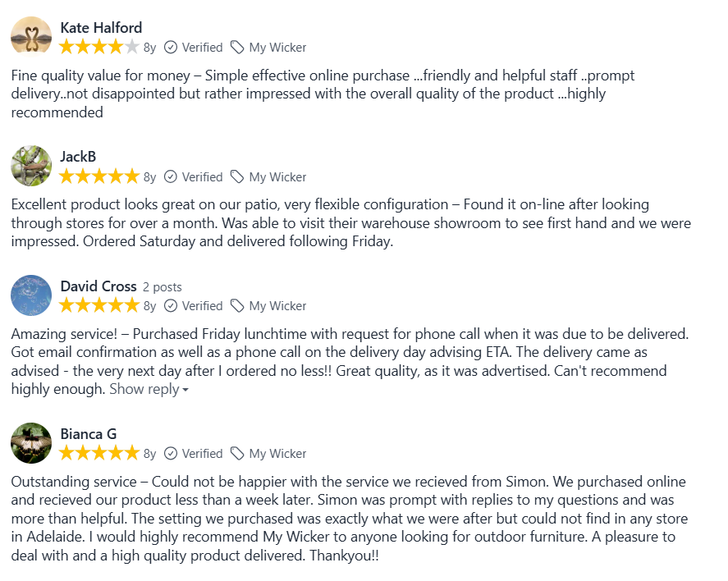
Task: Click the tag icon on Kate Halford's review
Action: [237, 48]
